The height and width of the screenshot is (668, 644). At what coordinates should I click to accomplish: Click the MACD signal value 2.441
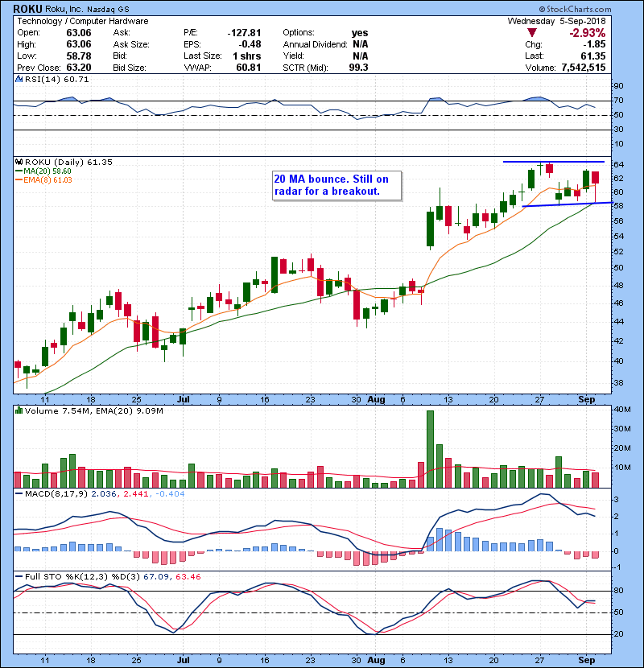click(136, 494)
